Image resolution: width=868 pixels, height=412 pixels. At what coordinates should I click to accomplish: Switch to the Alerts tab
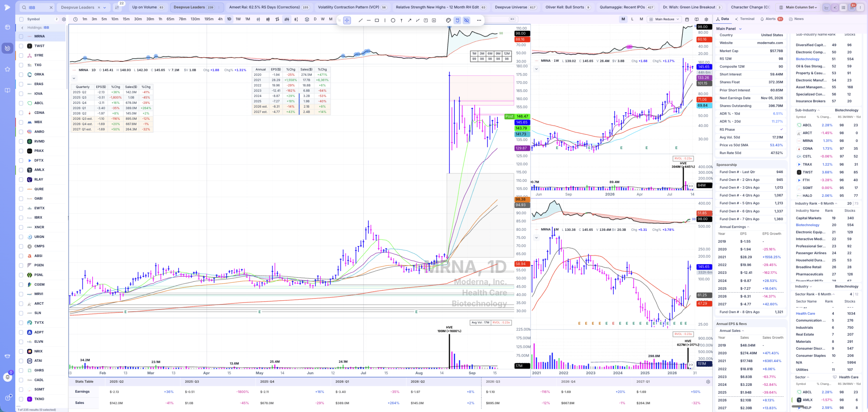tap(771, 19)
